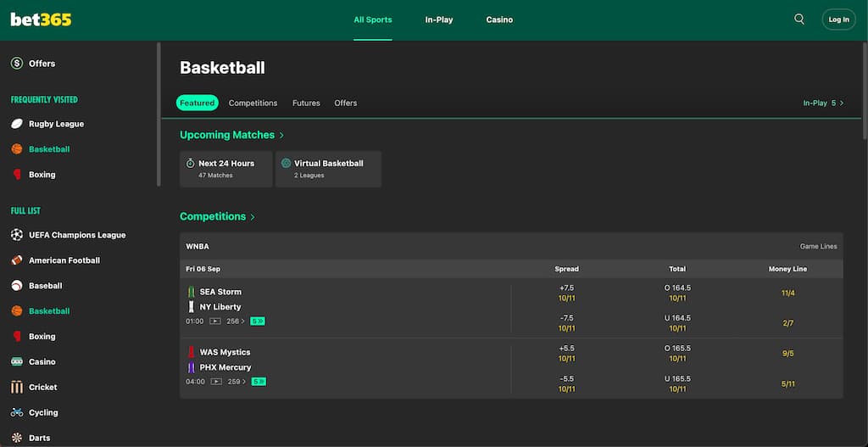Click the Frequently Visited Basketball icon
The width and height of the screenshot is (868, 447).
(x=17, y=149)
